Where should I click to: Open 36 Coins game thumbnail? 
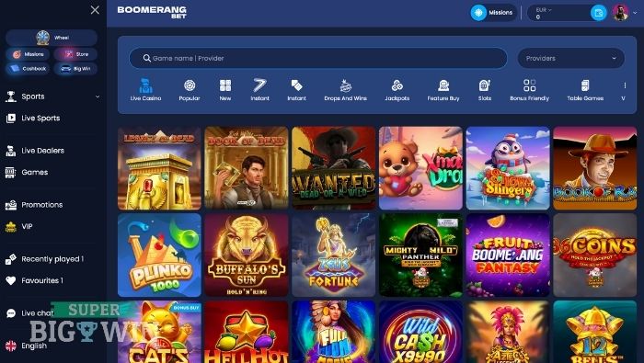click(594, 255)
